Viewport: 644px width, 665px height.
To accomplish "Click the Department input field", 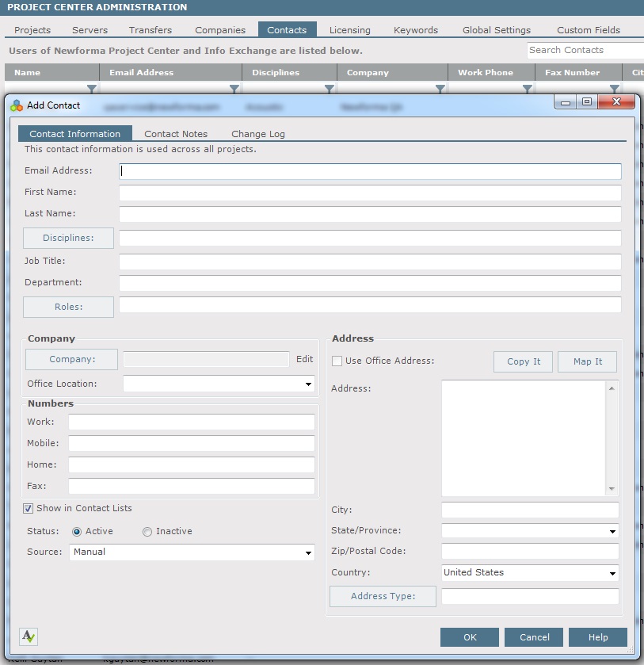I will pyautogui.click(x=370, y=283).
